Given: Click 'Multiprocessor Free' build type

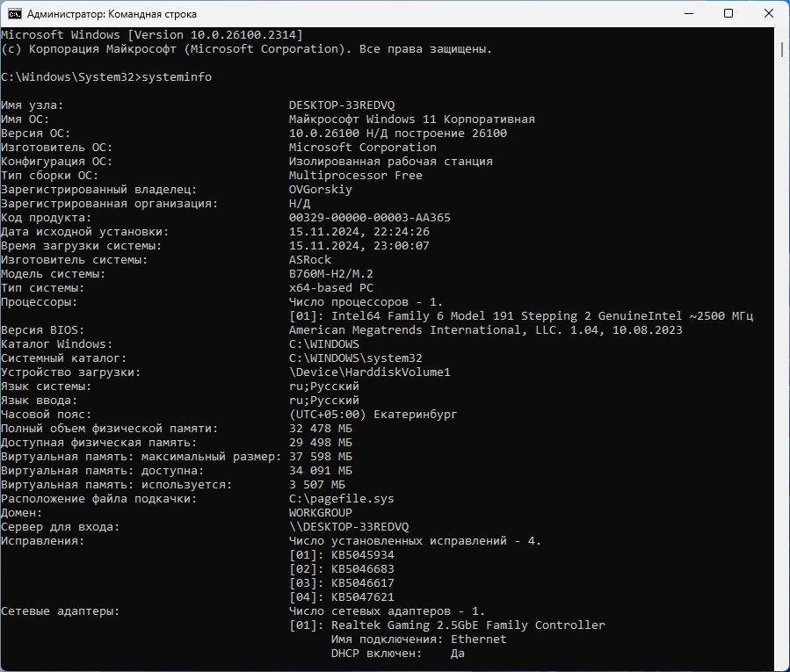Looking at the screenshot, I should [355, 176].
